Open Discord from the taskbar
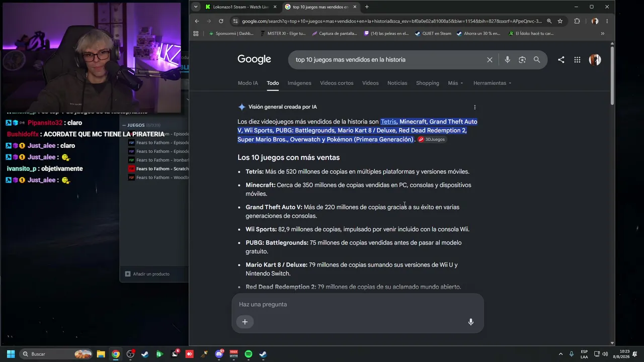 (x=219, y=354)
